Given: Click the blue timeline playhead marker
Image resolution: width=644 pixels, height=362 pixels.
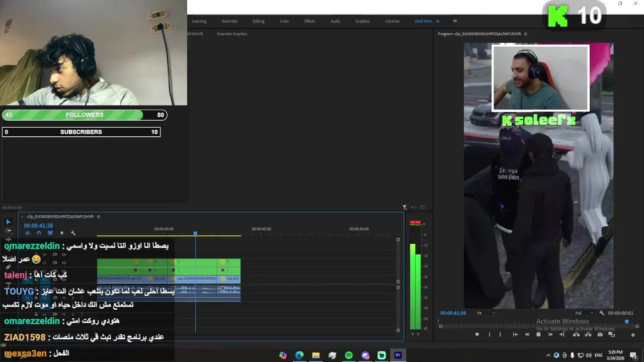Looking at the screenshot, I should coord(195,233).
